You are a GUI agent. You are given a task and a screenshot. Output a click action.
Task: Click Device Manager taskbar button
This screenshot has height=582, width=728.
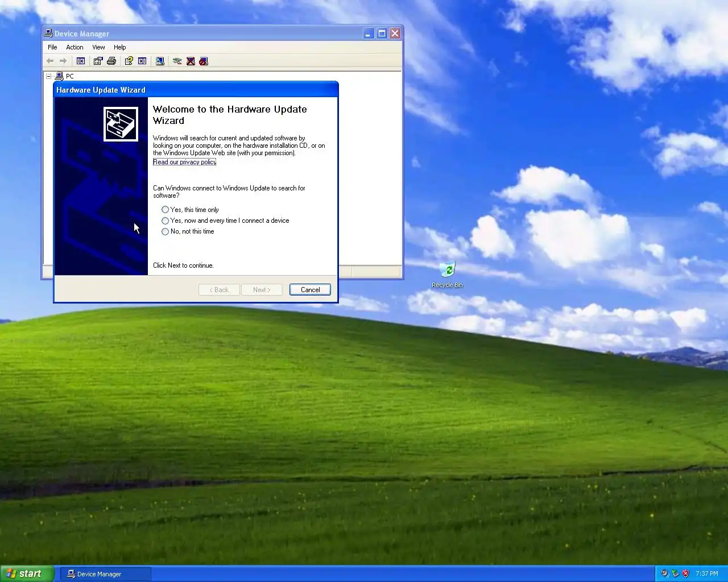[x=106, y=574]
